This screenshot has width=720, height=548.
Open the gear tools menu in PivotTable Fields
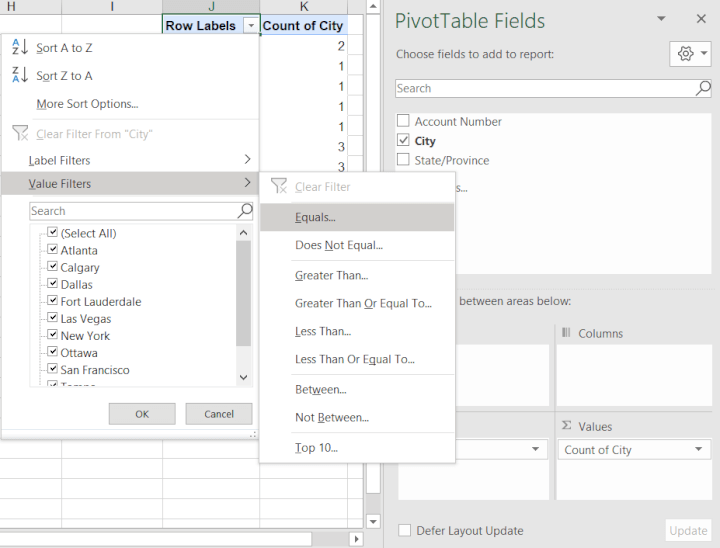[691, 54]
